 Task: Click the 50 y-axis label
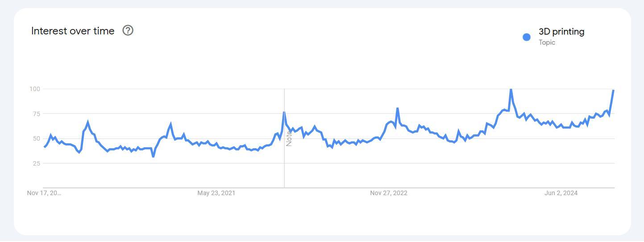(36, 138)
